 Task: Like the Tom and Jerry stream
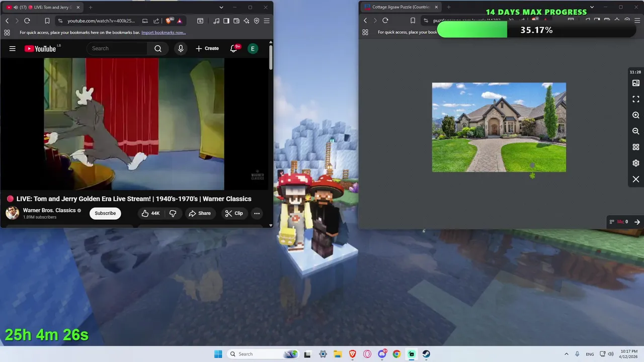[150, 213]
